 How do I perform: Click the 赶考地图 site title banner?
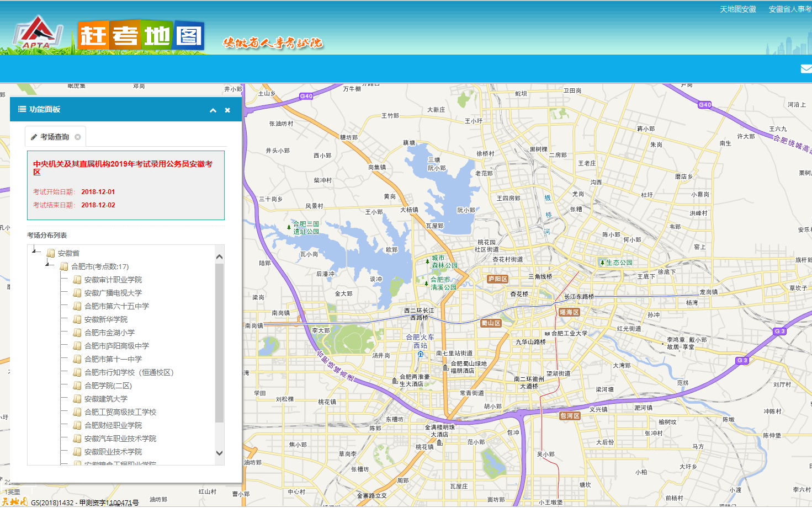[x=141, y=36]
